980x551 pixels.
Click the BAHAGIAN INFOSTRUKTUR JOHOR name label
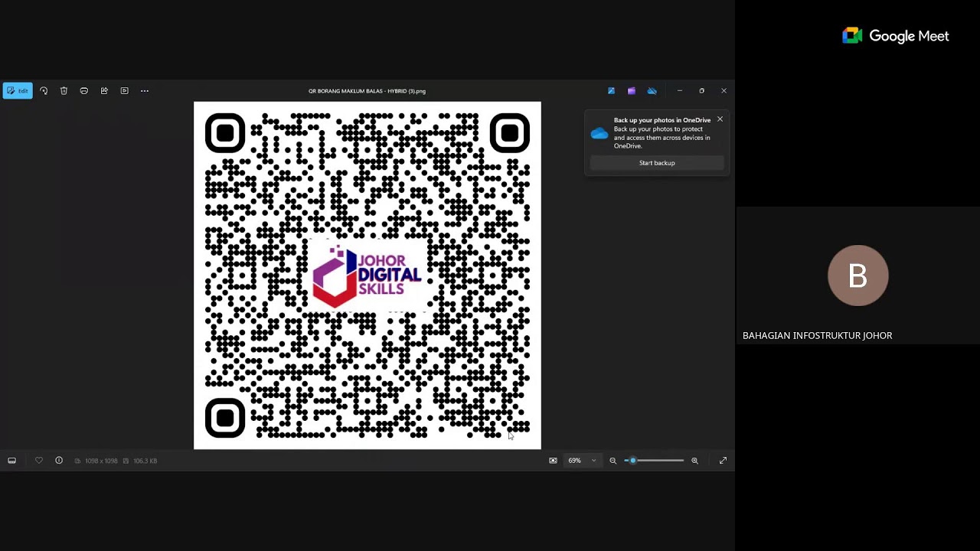[817, 336]
